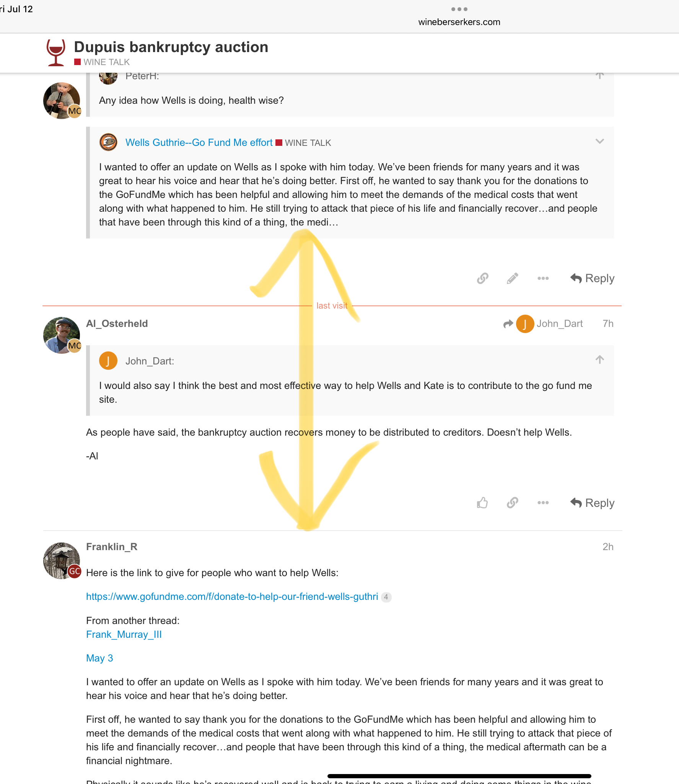Open the Wells Guthrie--Go Fund Me effort link

[x=199, y=142]
